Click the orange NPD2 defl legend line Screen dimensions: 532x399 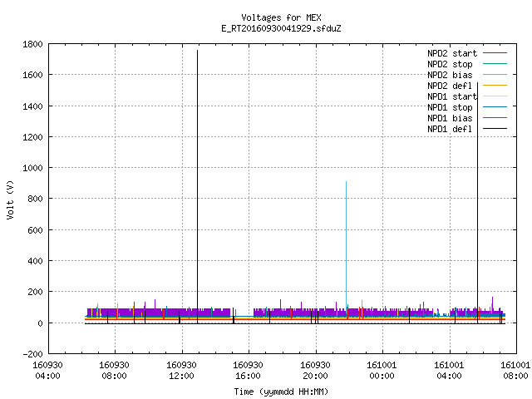[x=495, y=85]
